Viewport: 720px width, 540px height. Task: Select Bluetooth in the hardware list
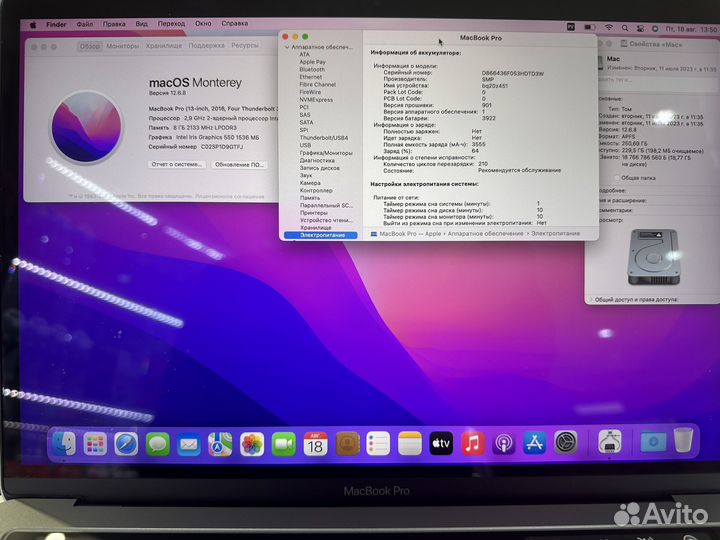tap(312, 69)
